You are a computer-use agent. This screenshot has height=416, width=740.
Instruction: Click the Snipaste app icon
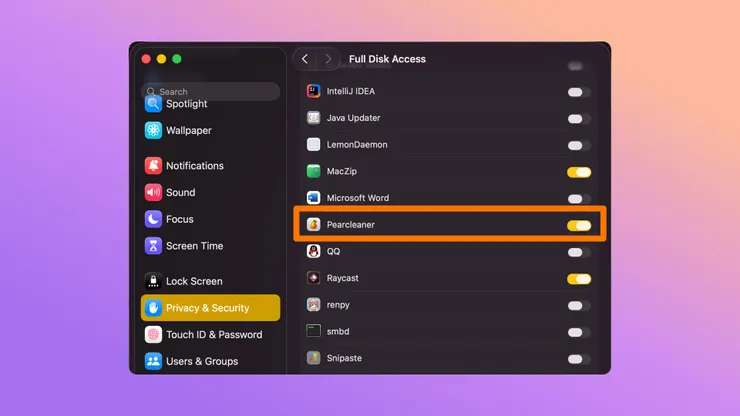click(313, 358)
